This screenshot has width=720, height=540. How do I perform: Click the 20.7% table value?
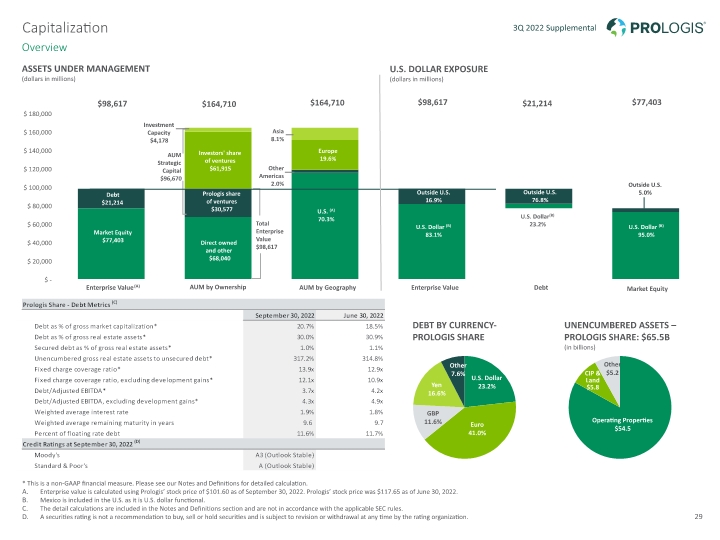pos(306,326)
